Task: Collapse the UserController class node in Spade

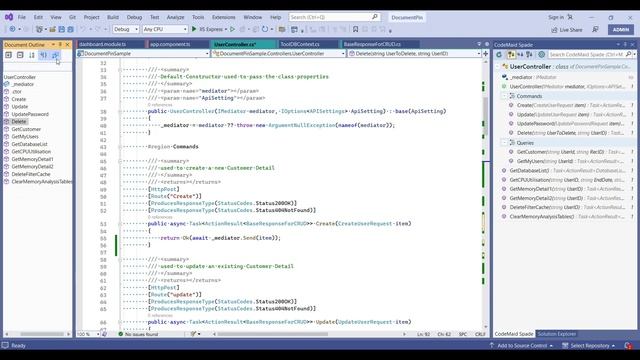Action: (497, 66)
